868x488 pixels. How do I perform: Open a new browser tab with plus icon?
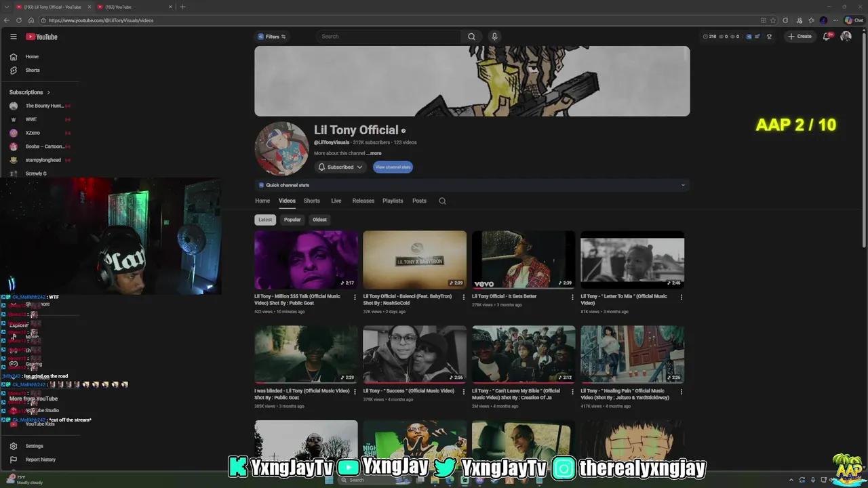[182, 7]
